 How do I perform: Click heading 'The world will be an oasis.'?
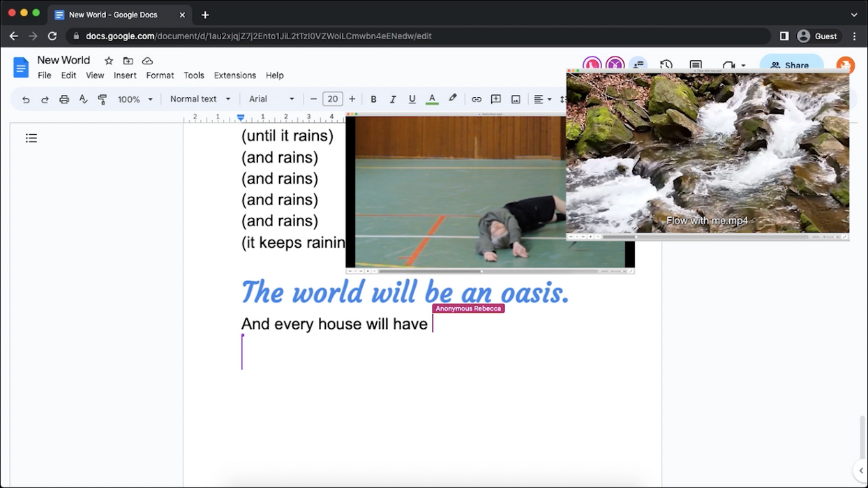tap(405, 292)
